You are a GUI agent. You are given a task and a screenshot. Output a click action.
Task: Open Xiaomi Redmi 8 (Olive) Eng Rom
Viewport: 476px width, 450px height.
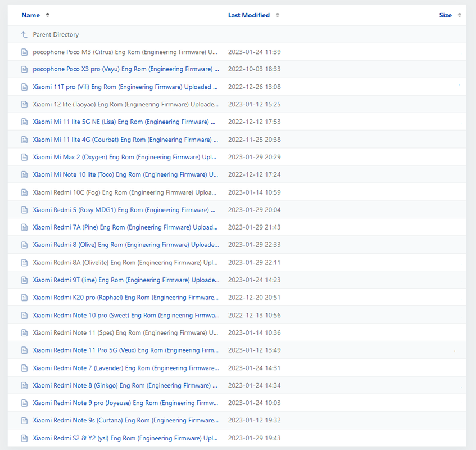(x=126, y=245)
